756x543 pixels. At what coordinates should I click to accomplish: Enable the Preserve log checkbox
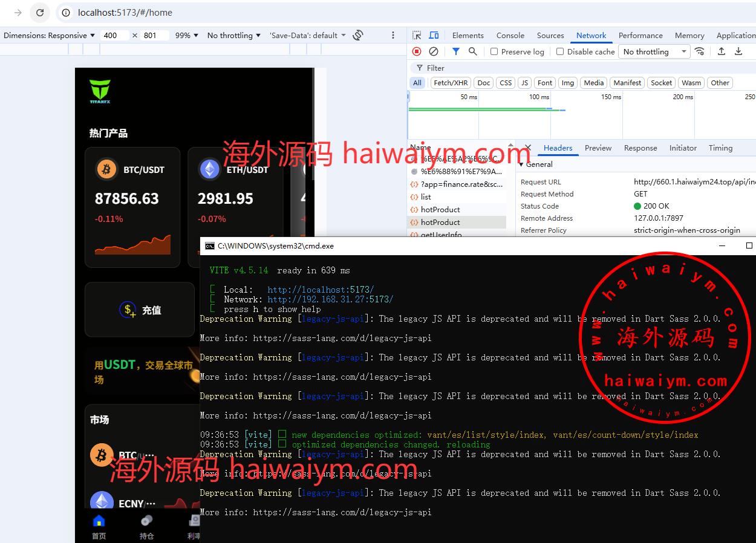494,52
